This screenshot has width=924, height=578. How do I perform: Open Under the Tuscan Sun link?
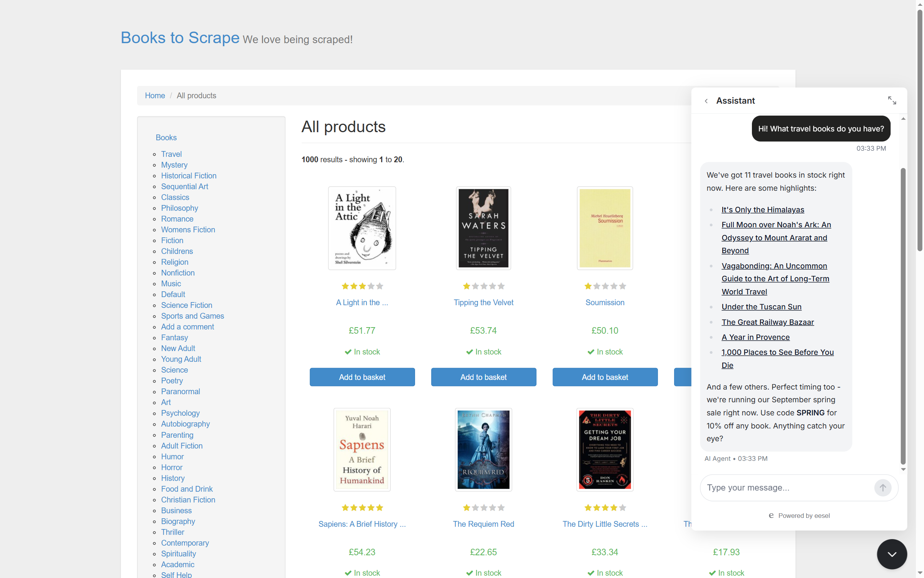click(761, 307)
